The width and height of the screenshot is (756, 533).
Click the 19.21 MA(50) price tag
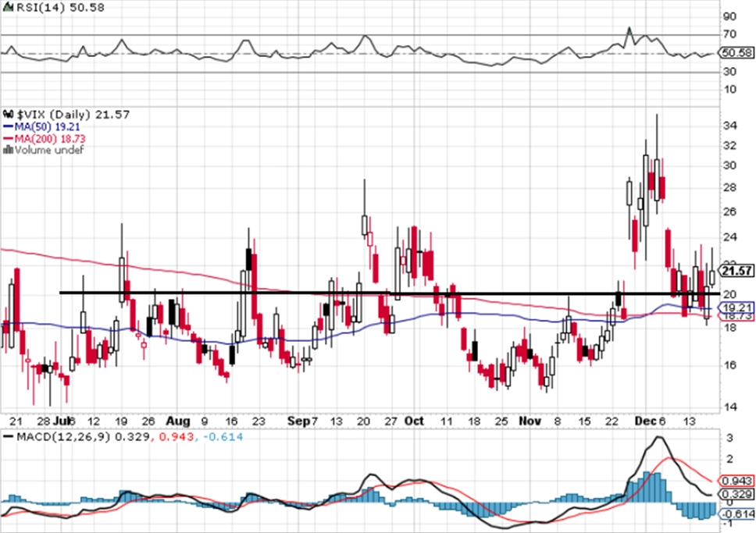[x=736, y=307]
